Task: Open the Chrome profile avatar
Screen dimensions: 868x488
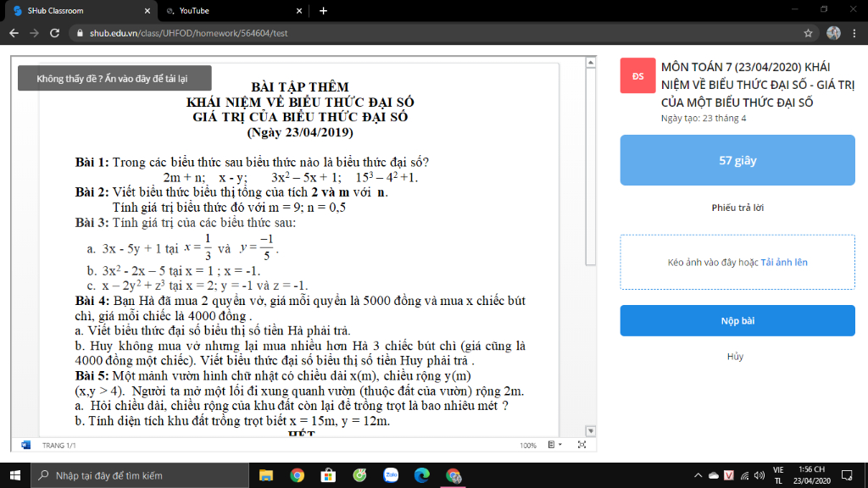Action: 834,33
